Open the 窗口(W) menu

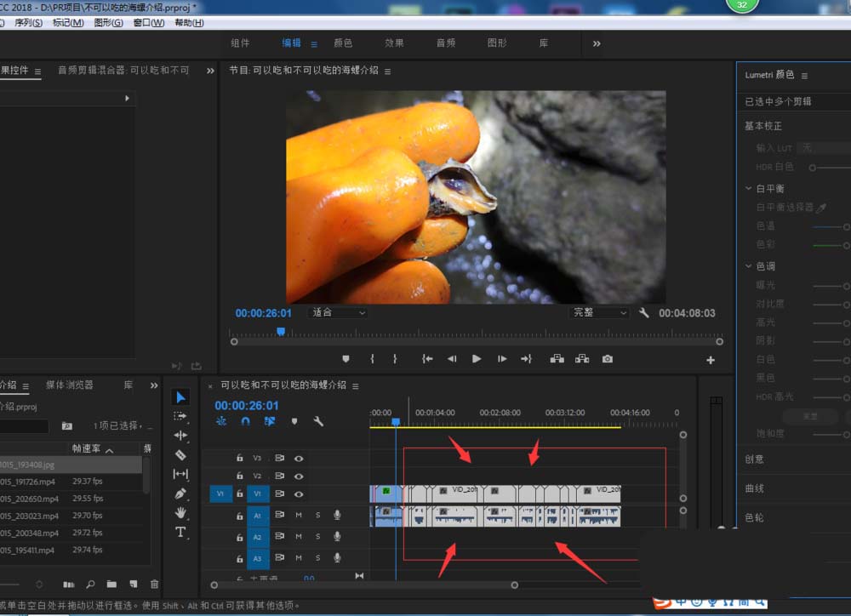click(x=149, y=23)
